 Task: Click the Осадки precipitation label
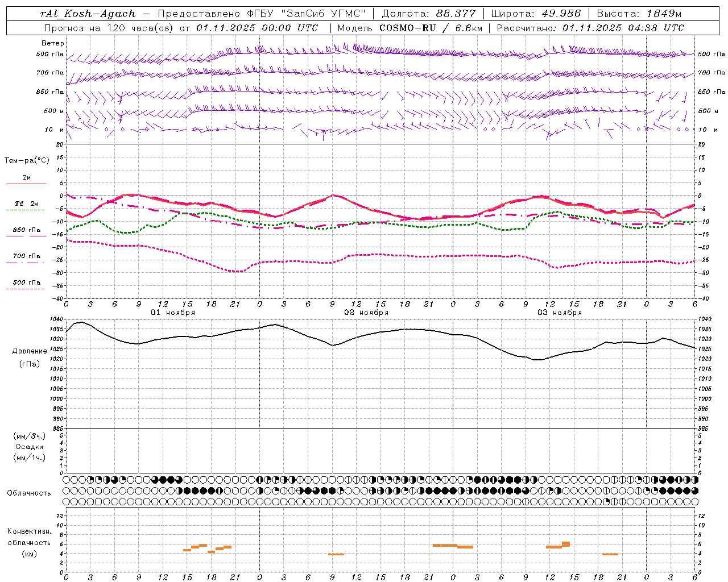(30, 447)
